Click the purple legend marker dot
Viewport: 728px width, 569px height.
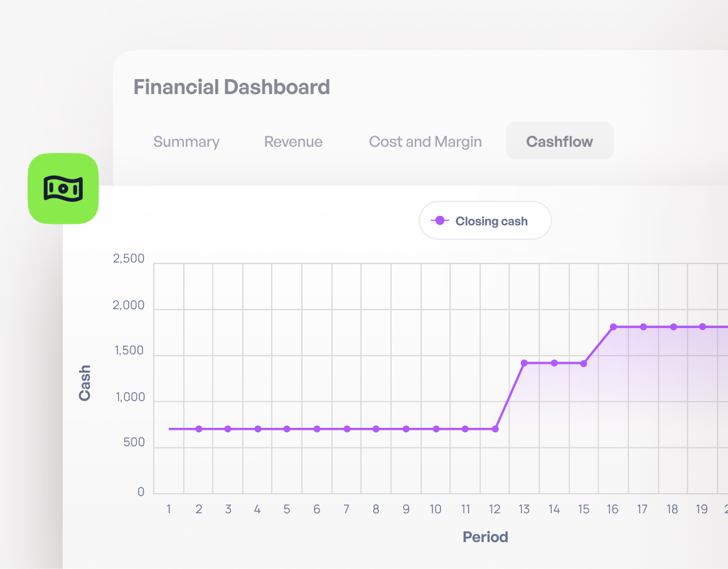[x=439, y=221]
